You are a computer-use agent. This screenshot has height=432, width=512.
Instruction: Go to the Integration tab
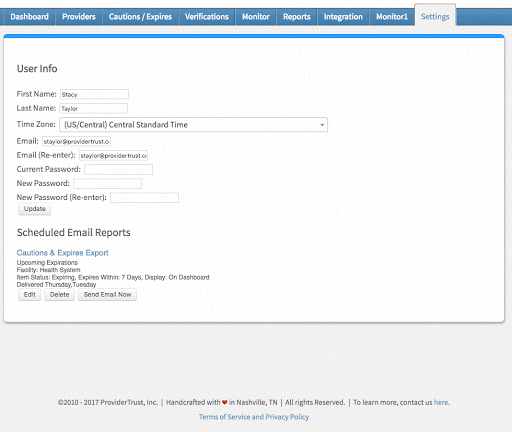tap(343, 17)
